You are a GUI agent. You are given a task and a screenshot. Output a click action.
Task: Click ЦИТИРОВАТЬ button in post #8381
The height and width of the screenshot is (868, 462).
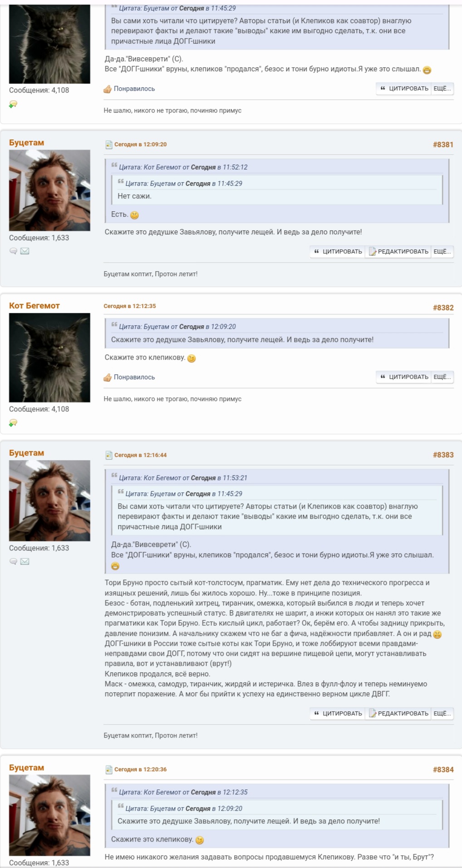[x=338, y=252]
